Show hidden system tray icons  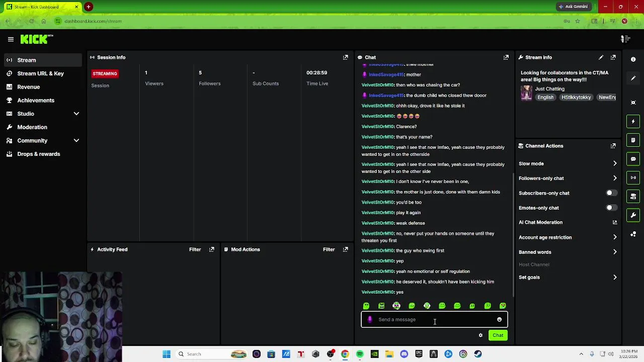coord(581,354)
